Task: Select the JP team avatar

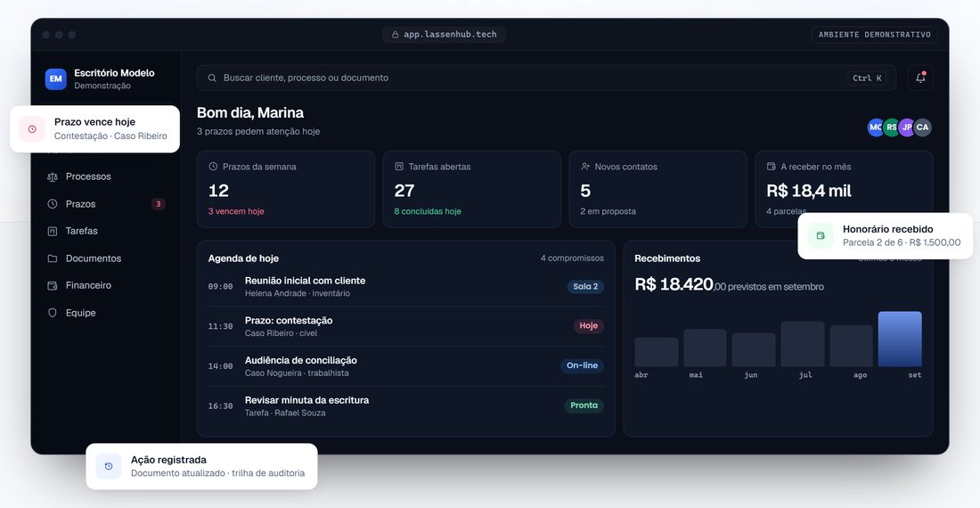Action: pos(906,127)
